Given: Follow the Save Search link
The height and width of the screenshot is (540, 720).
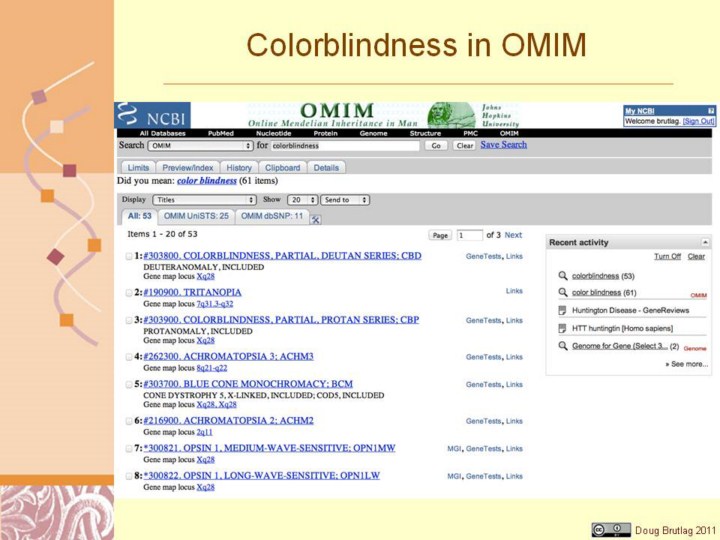Looking at the screenshot, I should coord(503,145).
